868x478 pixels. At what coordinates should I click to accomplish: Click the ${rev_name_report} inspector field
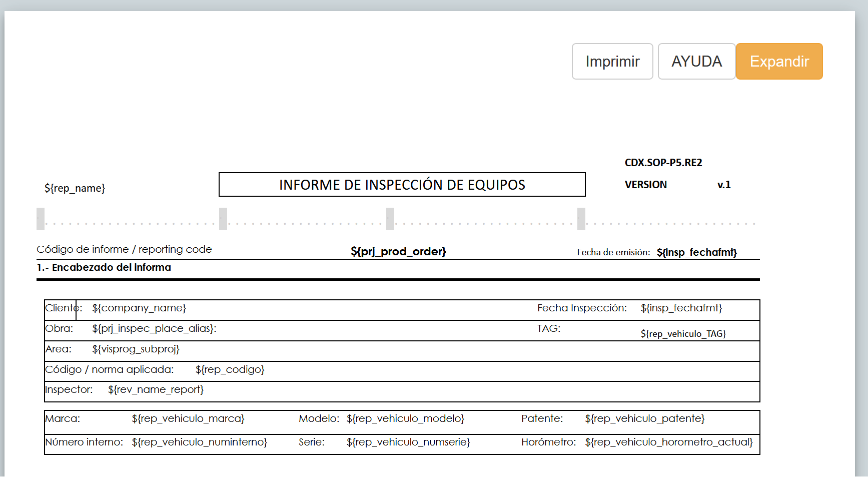(x=156, y=389)
